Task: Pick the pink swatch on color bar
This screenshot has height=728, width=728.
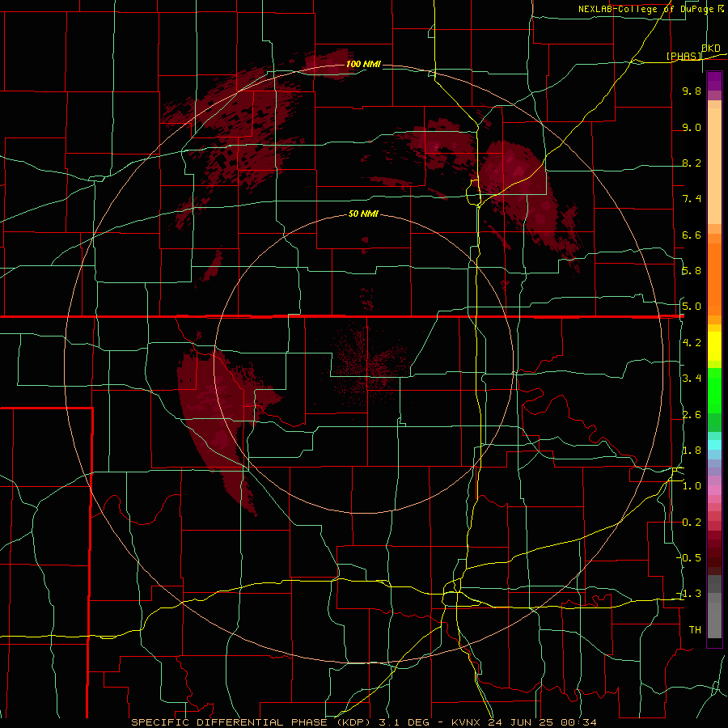Action: tap(714, 490)
